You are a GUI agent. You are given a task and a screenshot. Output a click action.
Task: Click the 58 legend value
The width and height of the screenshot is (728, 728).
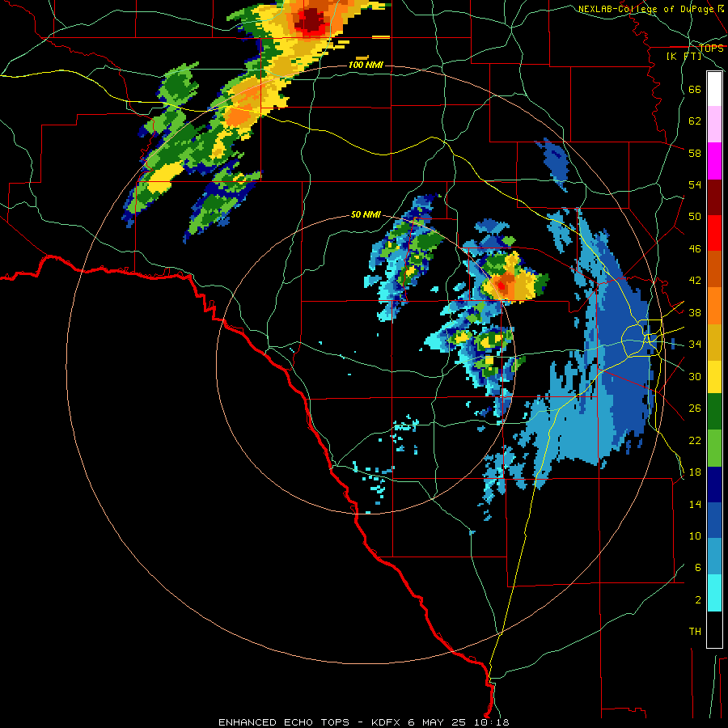click(x=695, y=153)
